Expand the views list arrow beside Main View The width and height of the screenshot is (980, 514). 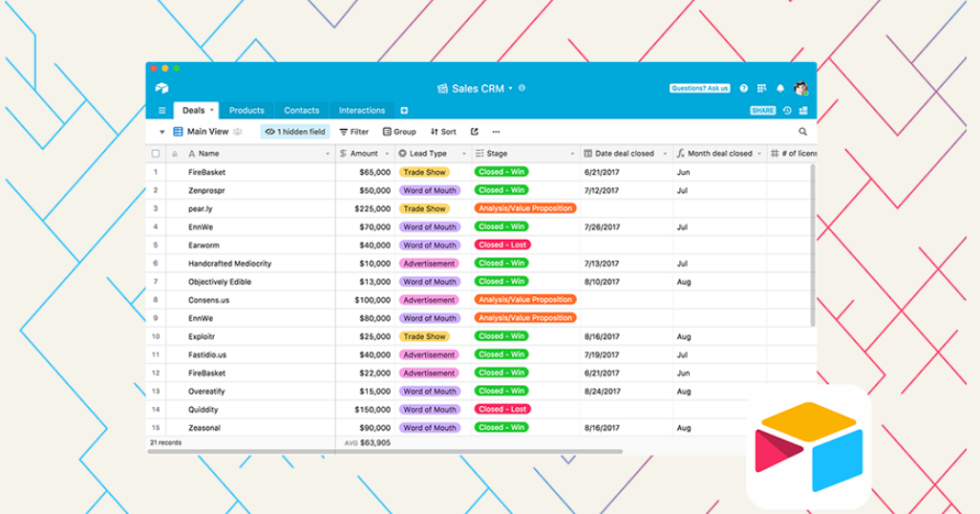click(x=161, y=132)
